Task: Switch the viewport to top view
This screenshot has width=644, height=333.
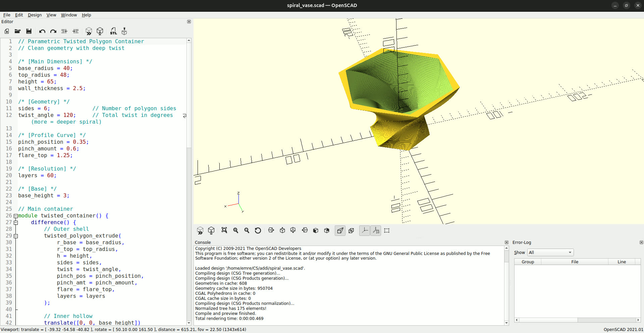Action: (x=282, y=230)
